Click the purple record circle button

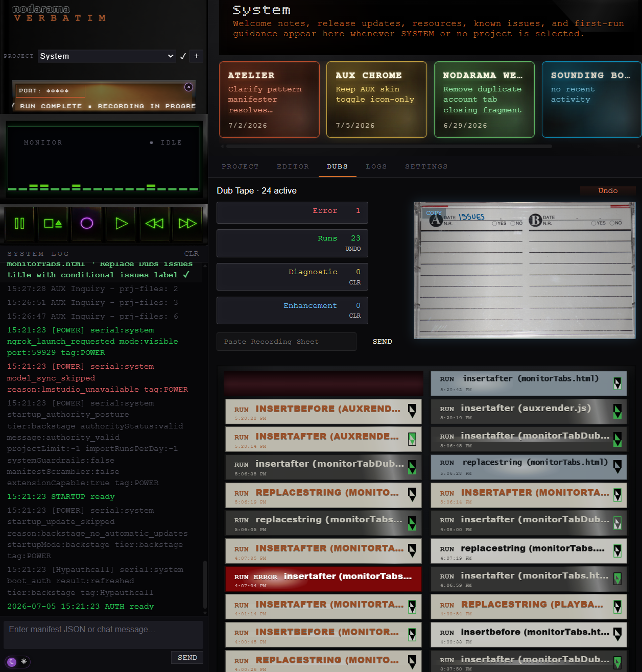87,223
